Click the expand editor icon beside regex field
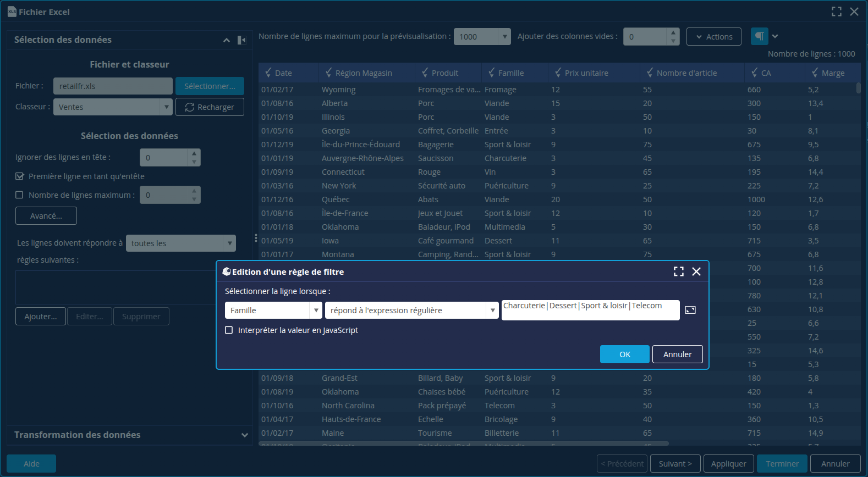The width and height of the screenshot is (868, 477). coord(690,310)
